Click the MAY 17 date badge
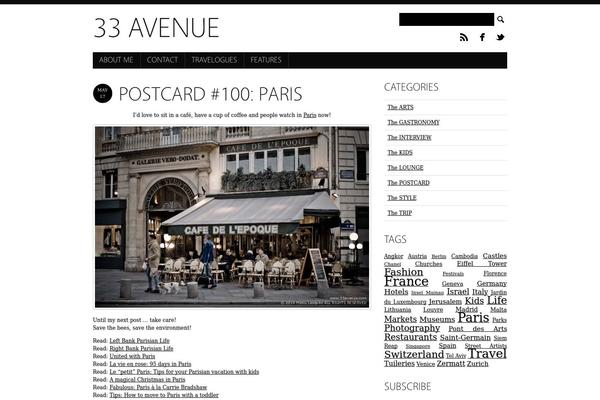Screen dimensions: 600x400 (x=103, y=93)
